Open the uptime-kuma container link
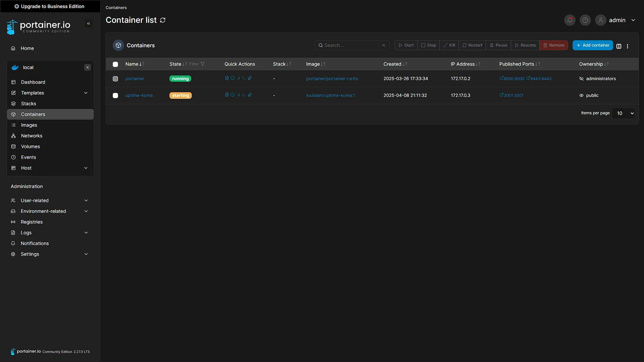The width and height of the screenshot is (644, 362). click(139, 96)
